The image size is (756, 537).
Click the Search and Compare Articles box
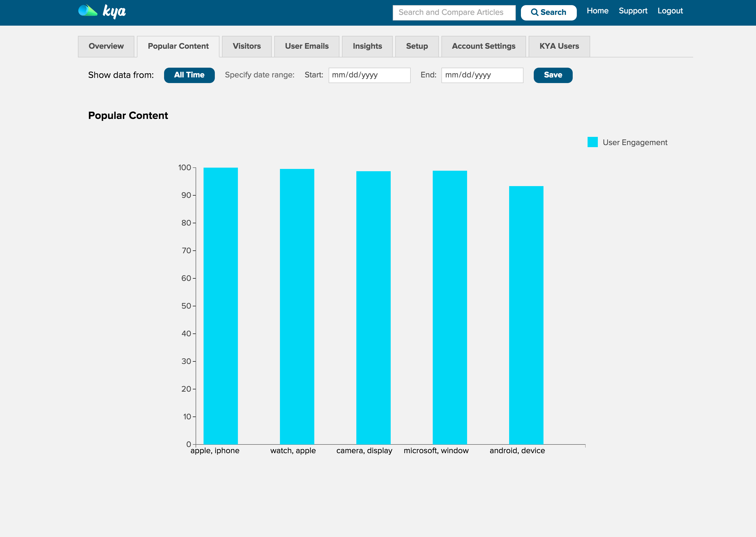(x=454, y=13)
